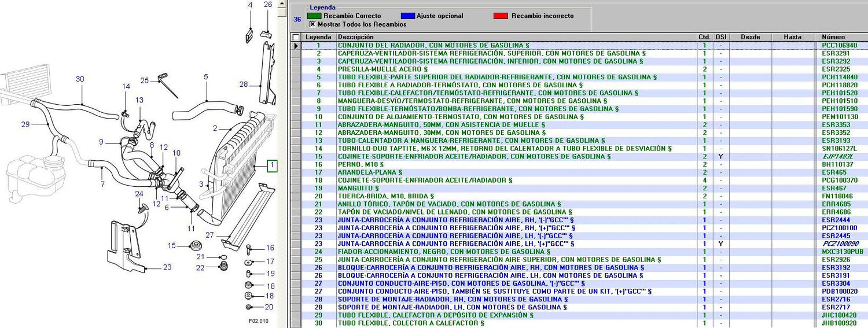Select callout 27 for the air duct

tap(209, 235)
